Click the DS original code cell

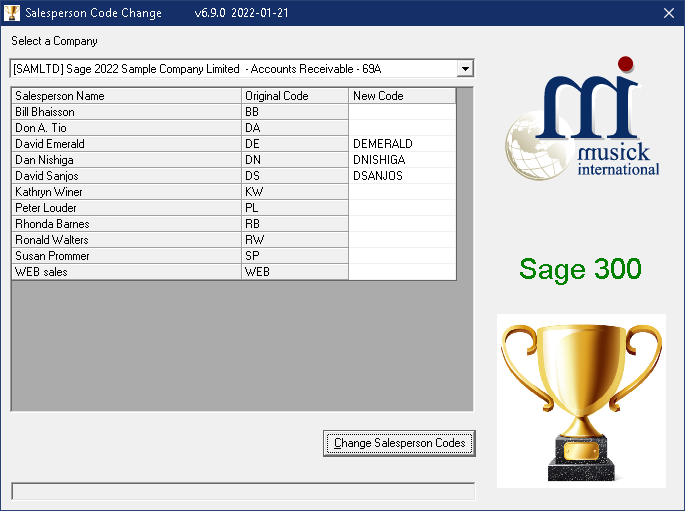click(x=295, y=176)
